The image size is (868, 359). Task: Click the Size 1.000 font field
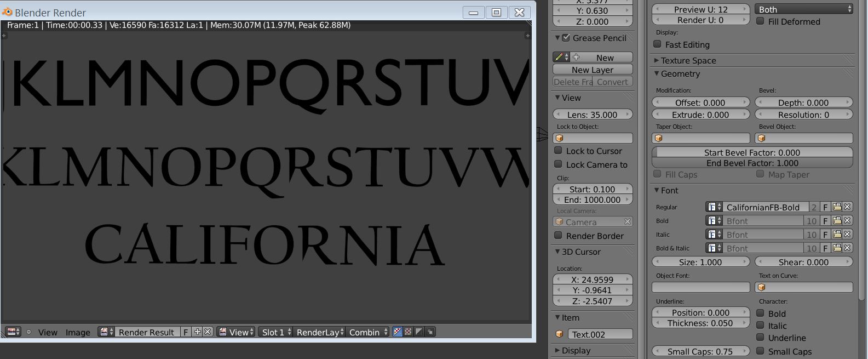click(x=700, y=261)
